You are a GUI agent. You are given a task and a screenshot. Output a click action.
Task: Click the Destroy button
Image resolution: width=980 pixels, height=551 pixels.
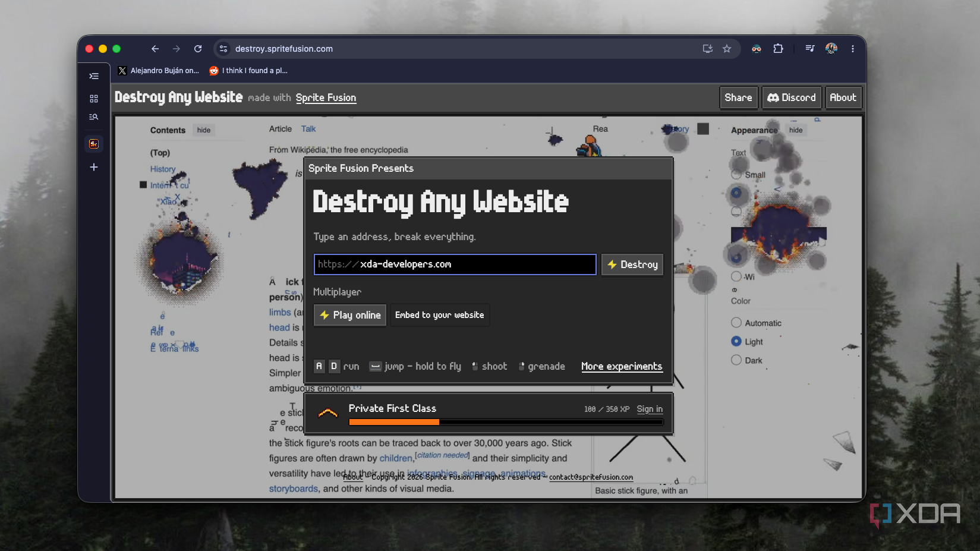pyautogui.click(x=632, y=265)
